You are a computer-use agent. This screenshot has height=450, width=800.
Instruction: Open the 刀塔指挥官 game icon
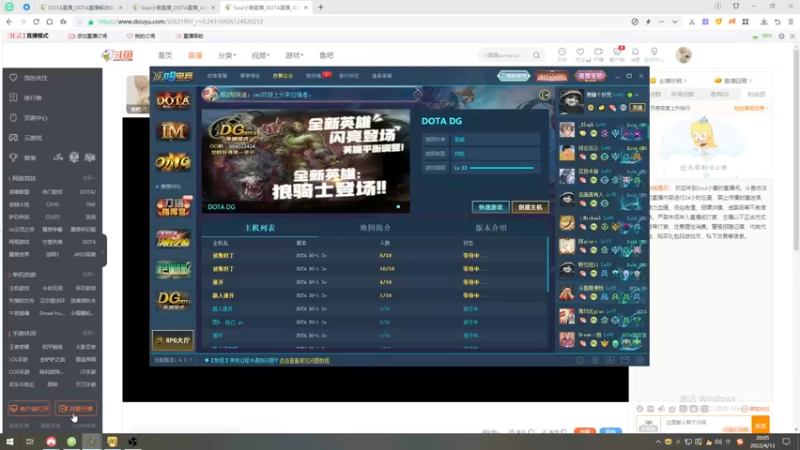point(173,207)
